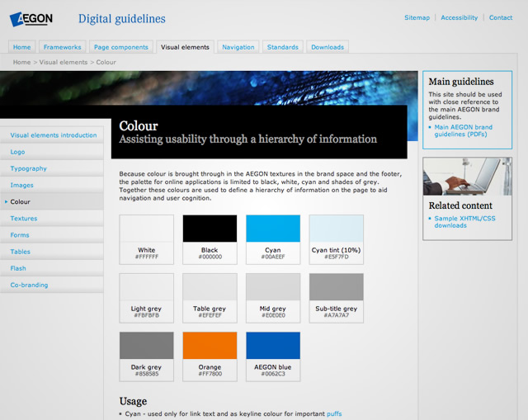Open the Images sidebar item
528x420 pixels.
point(52,185)
